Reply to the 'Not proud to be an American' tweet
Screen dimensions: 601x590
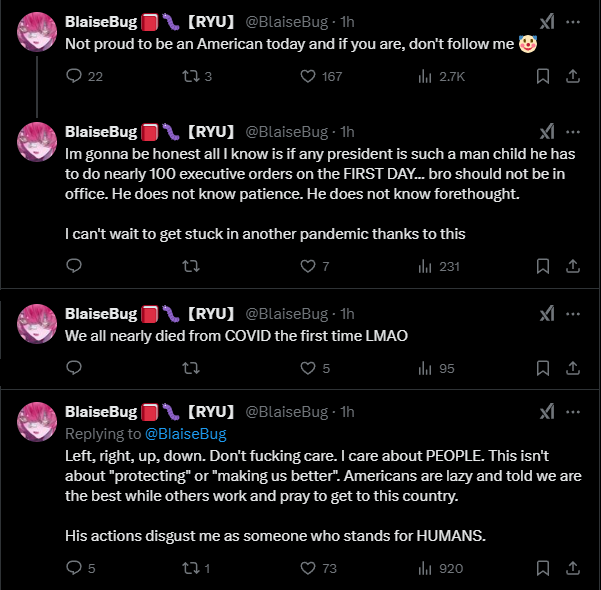[74, 76]
